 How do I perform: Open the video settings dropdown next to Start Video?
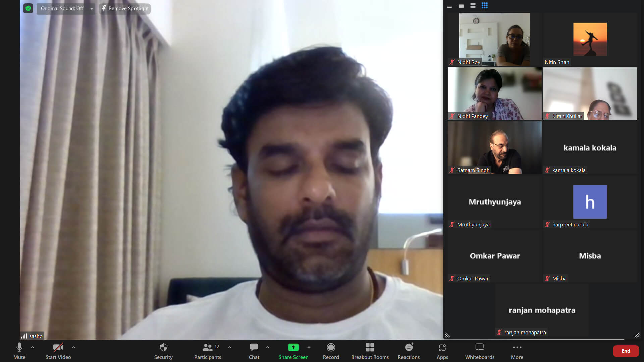click(74, 347)
